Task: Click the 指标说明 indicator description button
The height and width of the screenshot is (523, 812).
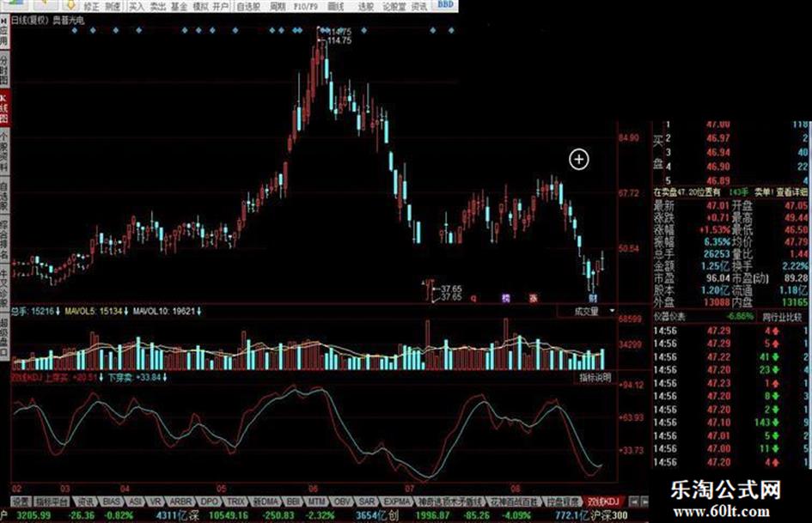Action: [x=595, y=378]
